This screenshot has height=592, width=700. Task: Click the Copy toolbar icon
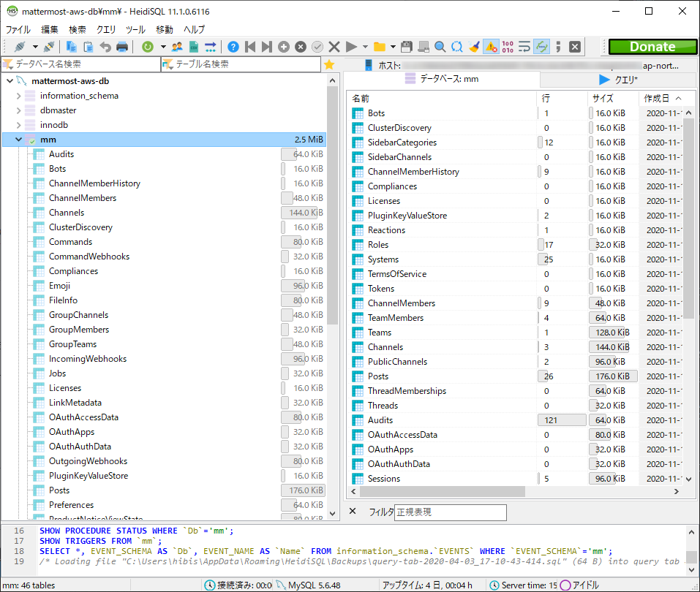coord(72,47)
